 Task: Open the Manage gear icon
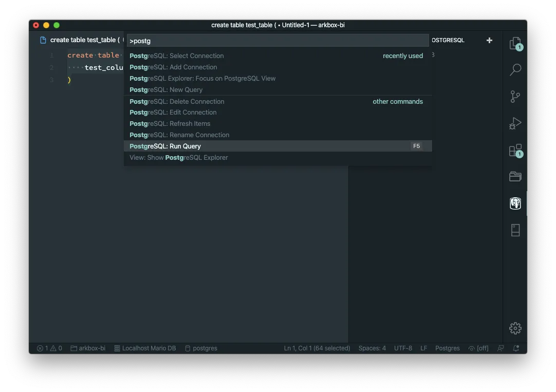click(x=515, y=328)
